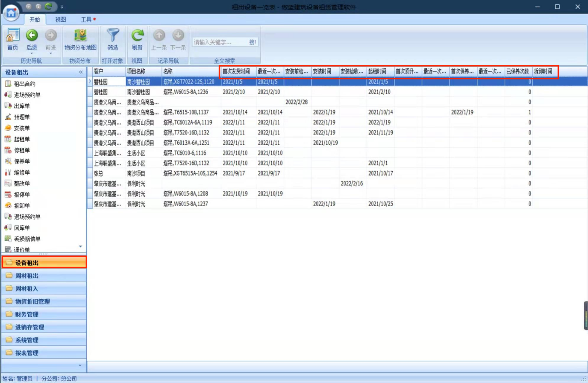Click quick access toolbar dropdown arrow
The width and height of the screenshot is (588, 383).
coord(62,7)
